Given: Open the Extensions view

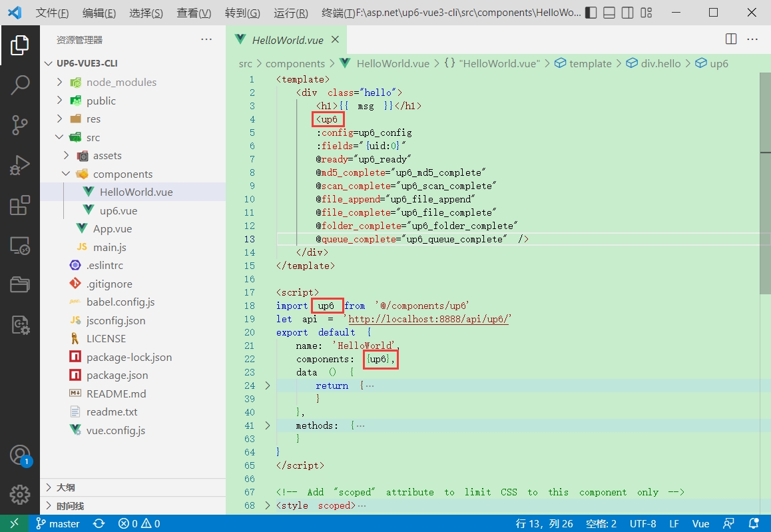Looking at the screenshot, I should (x=19, y=206).
